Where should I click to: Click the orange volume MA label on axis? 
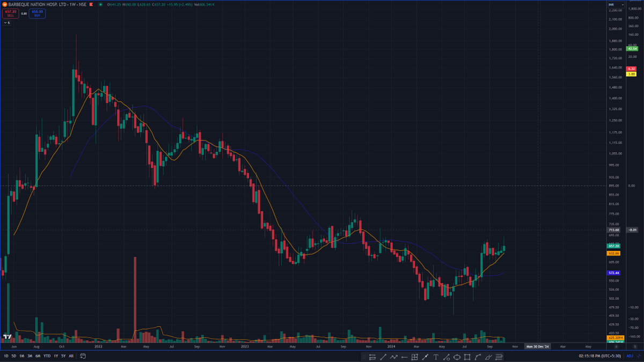[616, 338]
